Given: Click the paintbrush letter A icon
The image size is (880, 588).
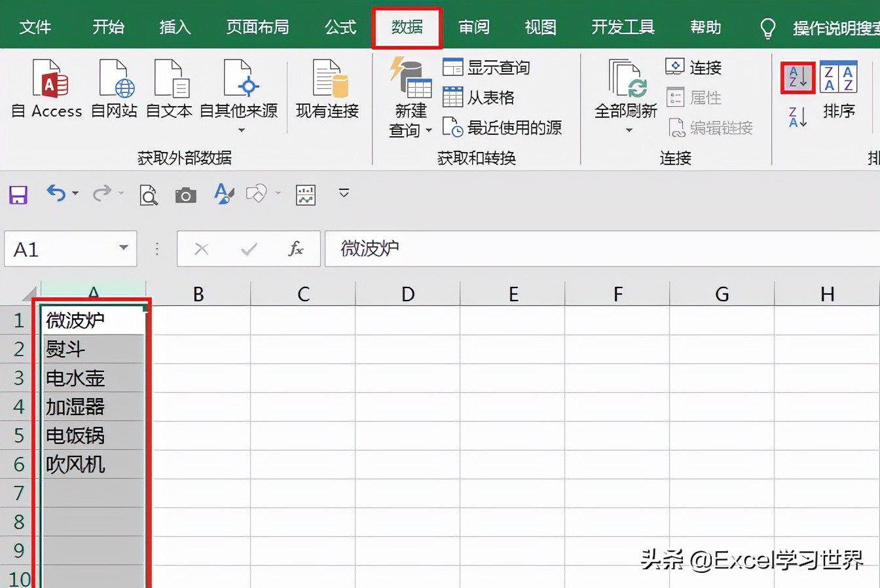Looking at the screenshot, I should tap(224, 194).
